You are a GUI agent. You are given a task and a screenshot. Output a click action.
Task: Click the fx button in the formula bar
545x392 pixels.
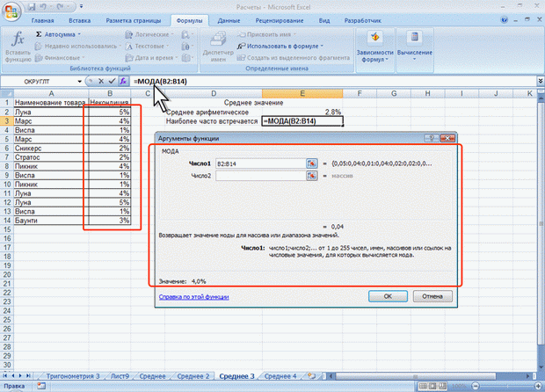[x=123, y=80]
